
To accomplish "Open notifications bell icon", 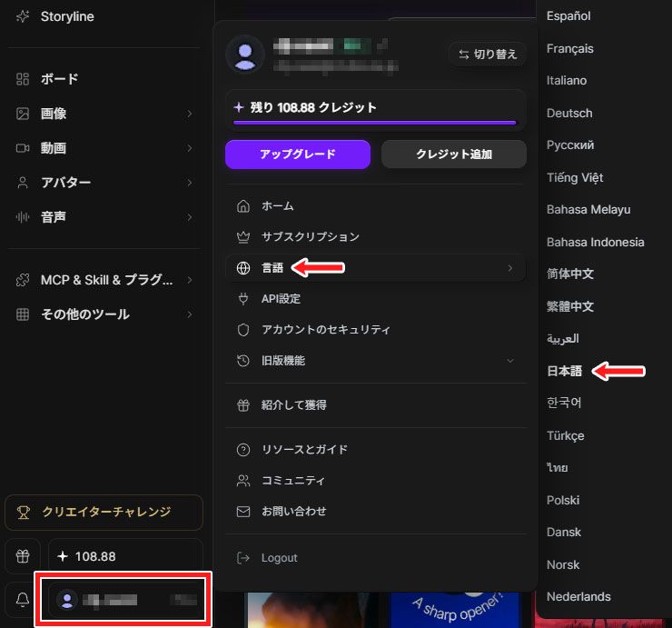I will pyautogui.click(x=23, y=599).
